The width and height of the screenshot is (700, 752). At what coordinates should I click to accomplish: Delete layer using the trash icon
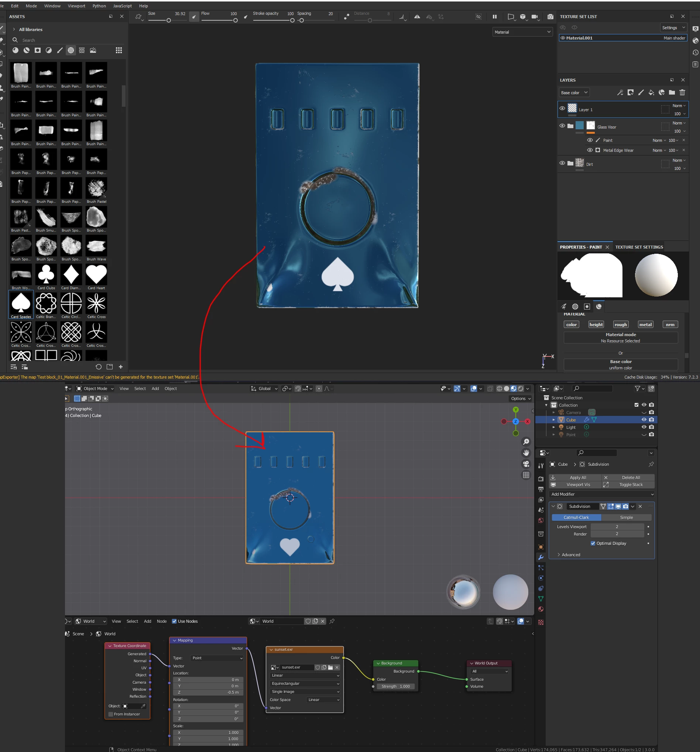tap(682, 92)
